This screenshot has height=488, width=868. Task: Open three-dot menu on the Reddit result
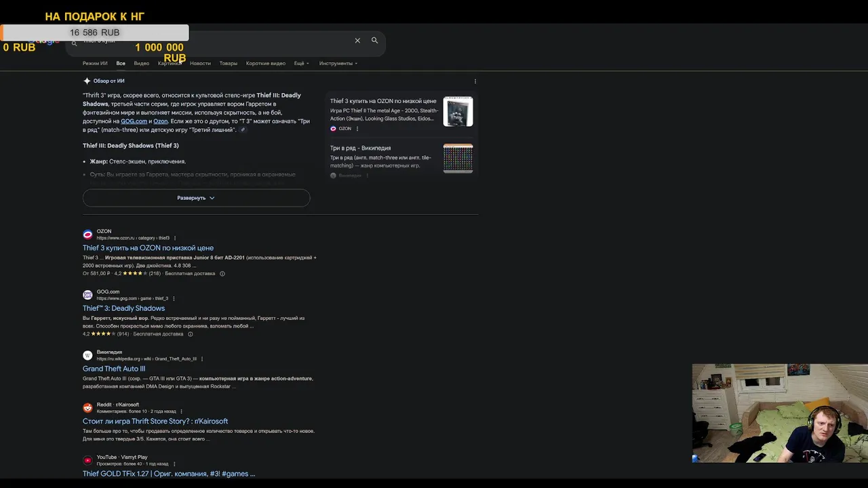pyautogui.click(x=181, y=411)
